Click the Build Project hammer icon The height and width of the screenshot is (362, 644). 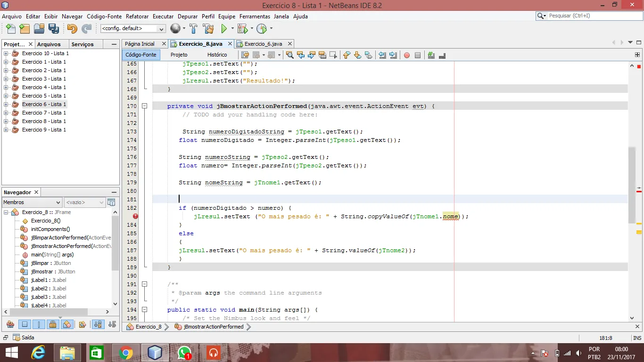[193, 29]
